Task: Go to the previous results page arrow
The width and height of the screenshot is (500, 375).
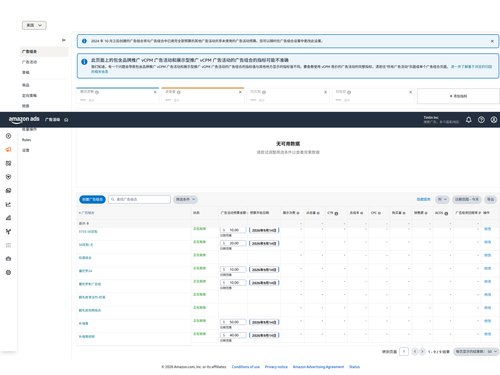Action: pyautogui.click(x=415, y=351)
